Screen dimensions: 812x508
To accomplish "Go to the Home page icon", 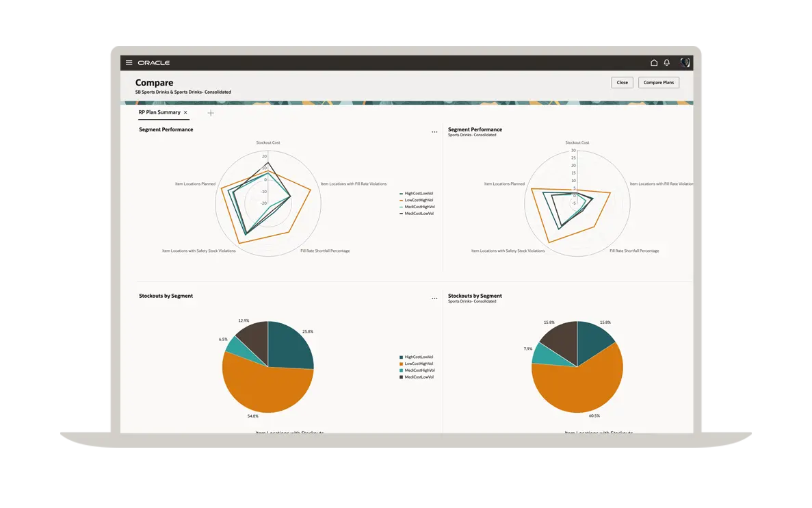I will [x=654, y=63].
